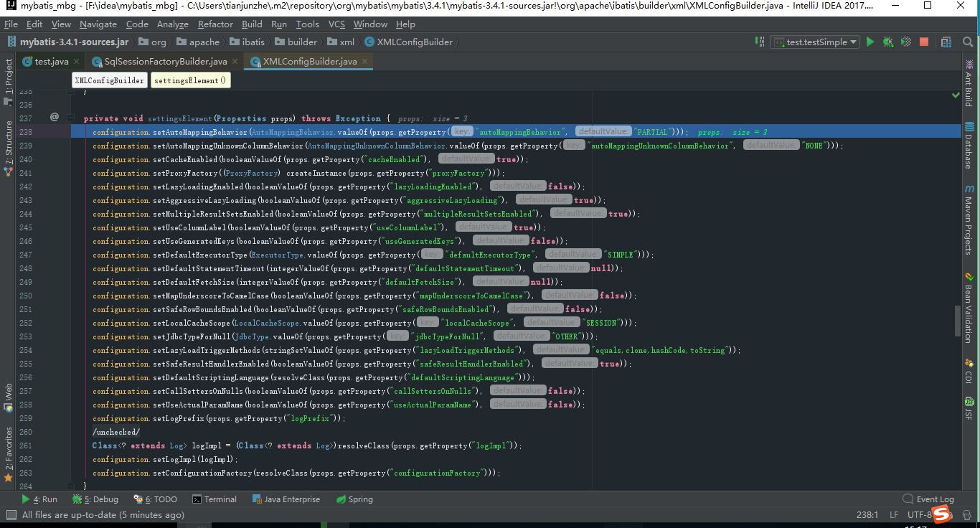Run test.testSimple with the green Run arrow
The height and width of the screenshot is (528, 980).
click(870, 42)
